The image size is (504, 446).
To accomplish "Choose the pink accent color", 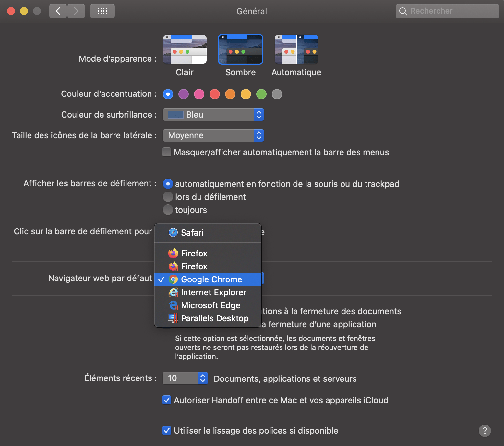I will (199, 94).
